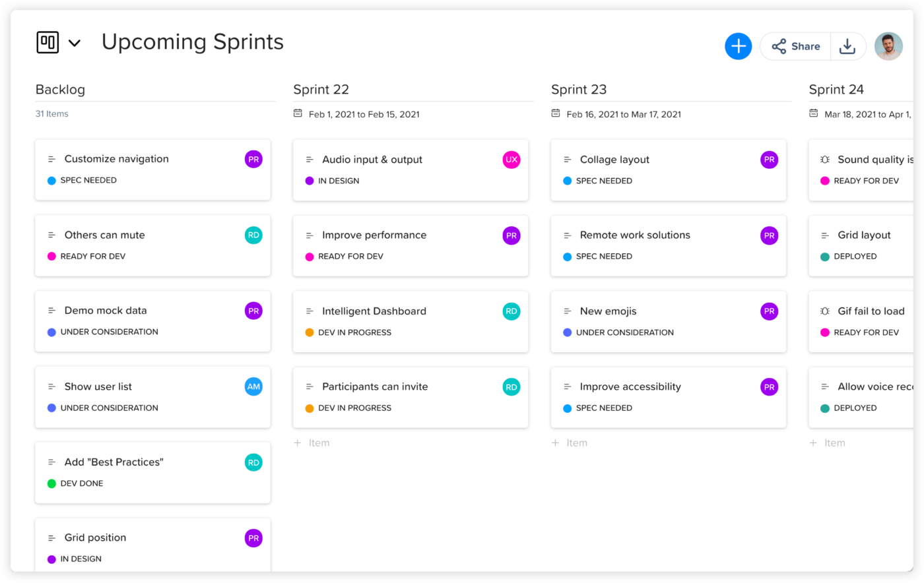The image size is (924, 583).
Task: Click the board view icon
Action: (x=48, y=42)
